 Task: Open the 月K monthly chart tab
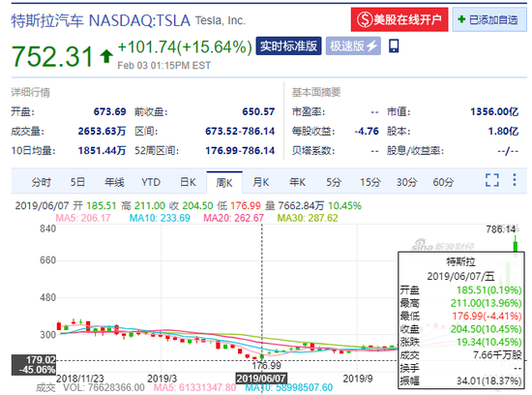click(x=260, y=182)
